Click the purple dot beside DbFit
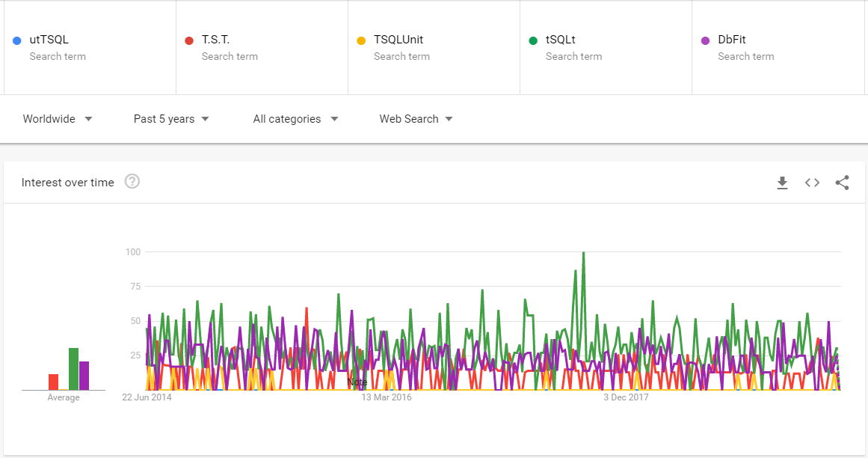This screenshot has width=868, height=458. coord(706,39)
